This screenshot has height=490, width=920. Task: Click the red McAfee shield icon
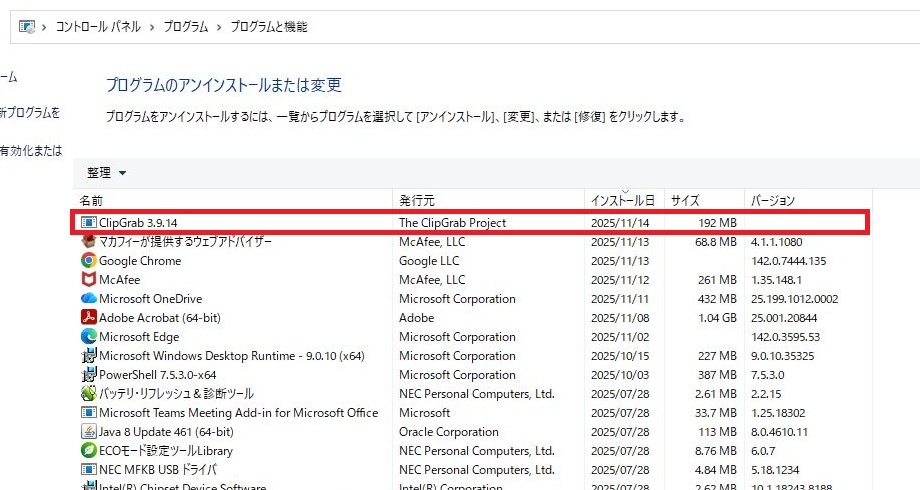(88, 280)
